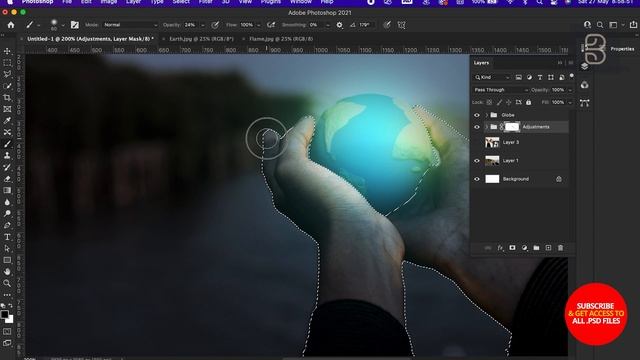The height and width of the screenshot is (360, 640).
Task: Open the Properties panel
Action: (622, 49)
